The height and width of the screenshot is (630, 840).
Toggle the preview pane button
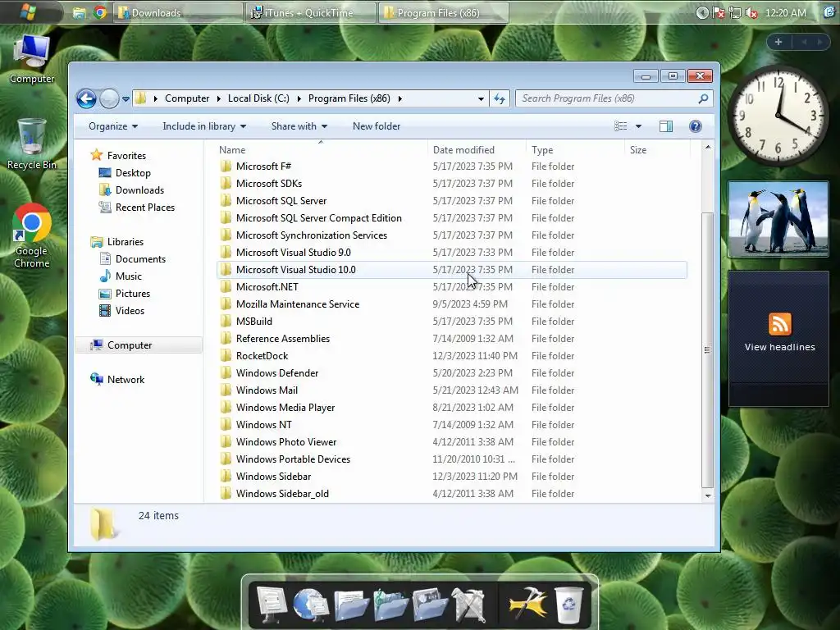pos(666,126)
